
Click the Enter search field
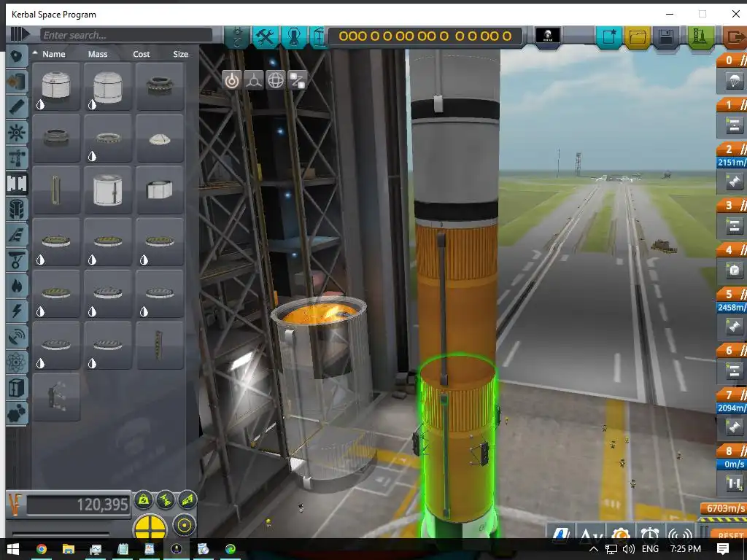pyautogui.click(x=125, y=35)
